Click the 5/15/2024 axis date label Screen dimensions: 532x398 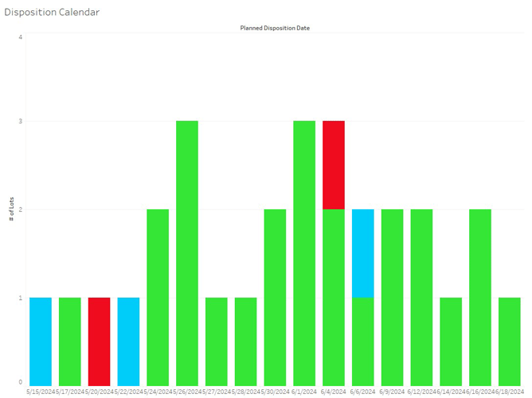(41, 392)
